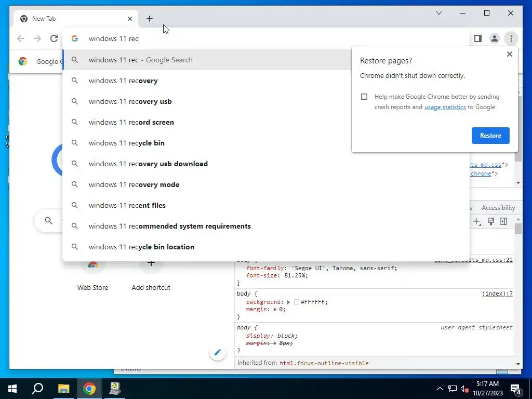Open the tab search chevron in title bar
Screen dimensions: 532x399
pos(439,13)
